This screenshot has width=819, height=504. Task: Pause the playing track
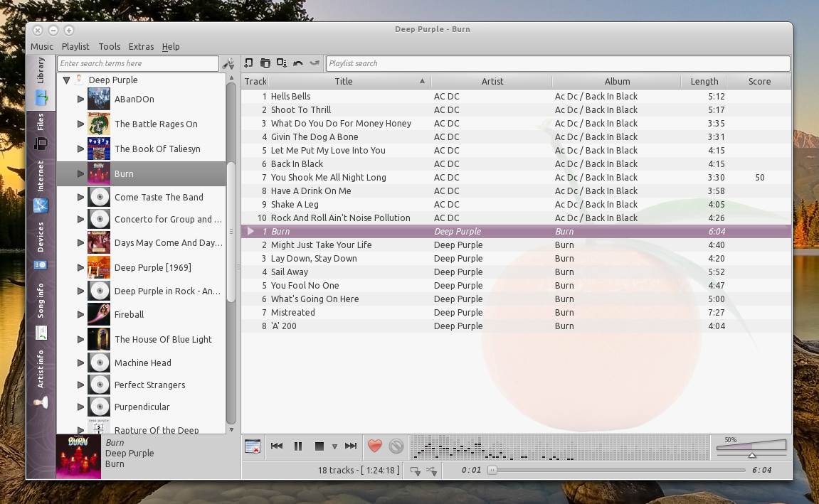click(297, 446)
